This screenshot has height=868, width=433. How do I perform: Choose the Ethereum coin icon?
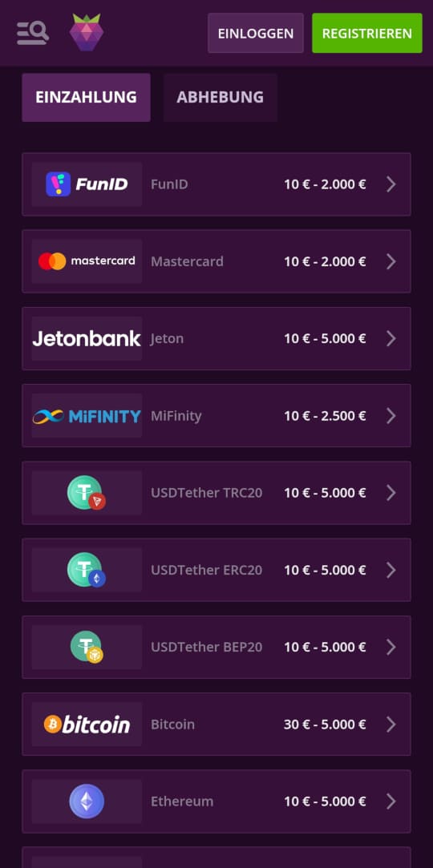[x=87, y=801]
